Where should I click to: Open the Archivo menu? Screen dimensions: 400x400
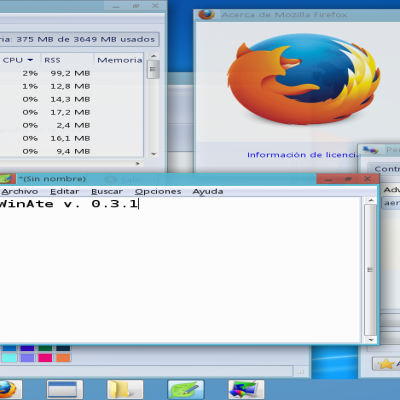tap(20, 191)
